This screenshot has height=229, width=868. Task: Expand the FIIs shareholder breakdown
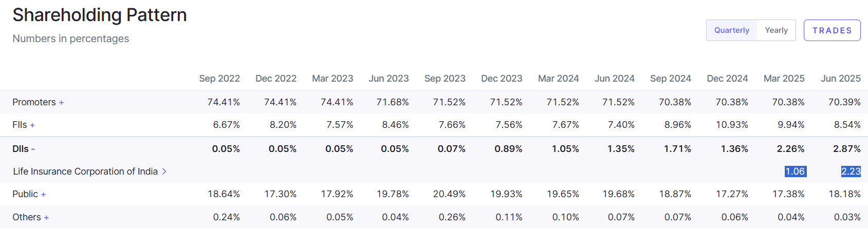[32, 125]
